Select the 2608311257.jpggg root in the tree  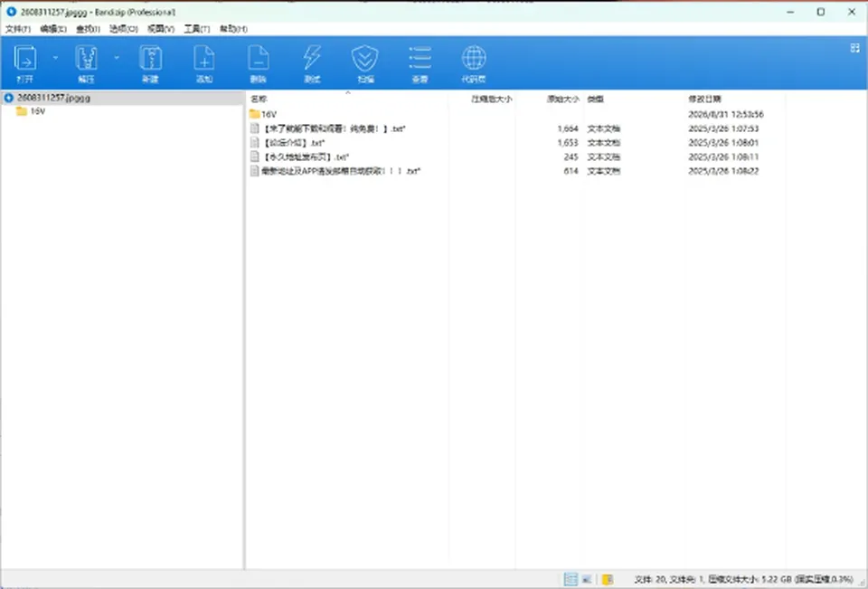(53, 98)
